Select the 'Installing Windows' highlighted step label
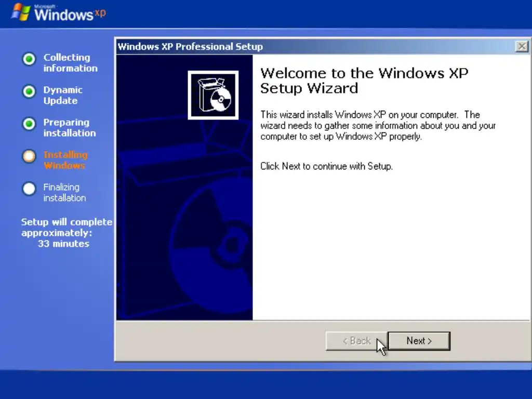 [x=65, y=160]
